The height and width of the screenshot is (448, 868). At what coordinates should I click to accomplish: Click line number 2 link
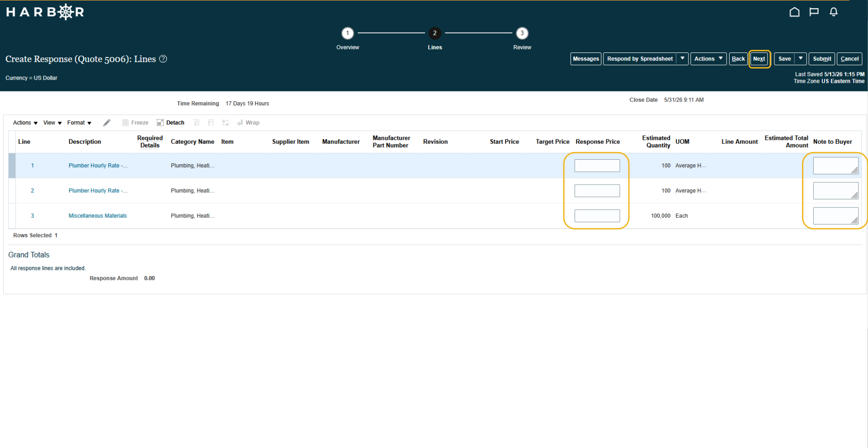point(33,191)
